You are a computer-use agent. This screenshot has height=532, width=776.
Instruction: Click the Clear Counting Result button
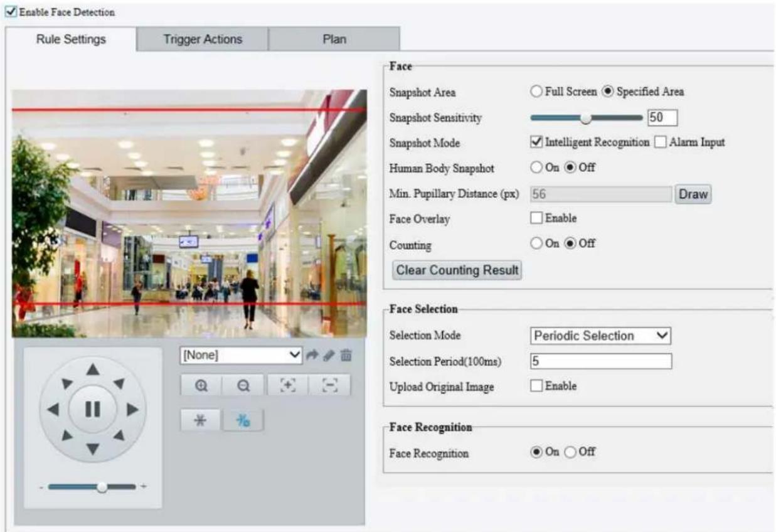pos(457,270)
